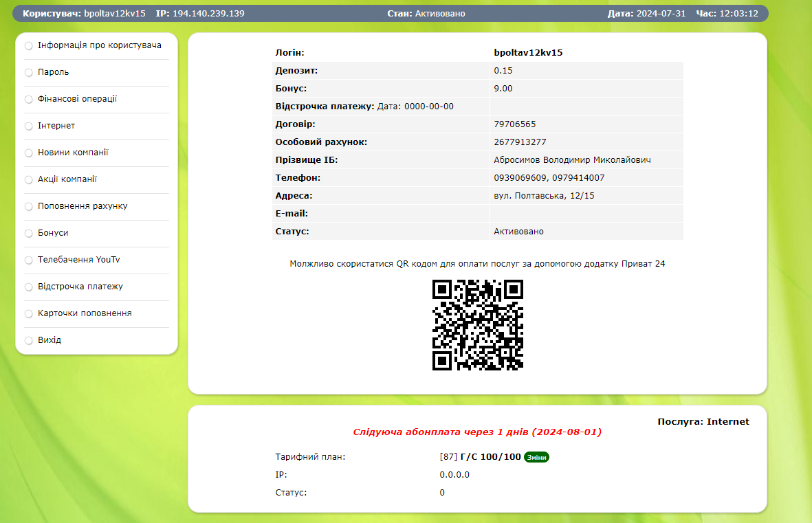
Task: Click the bonus value 9.00
Action: coord(503,89)
